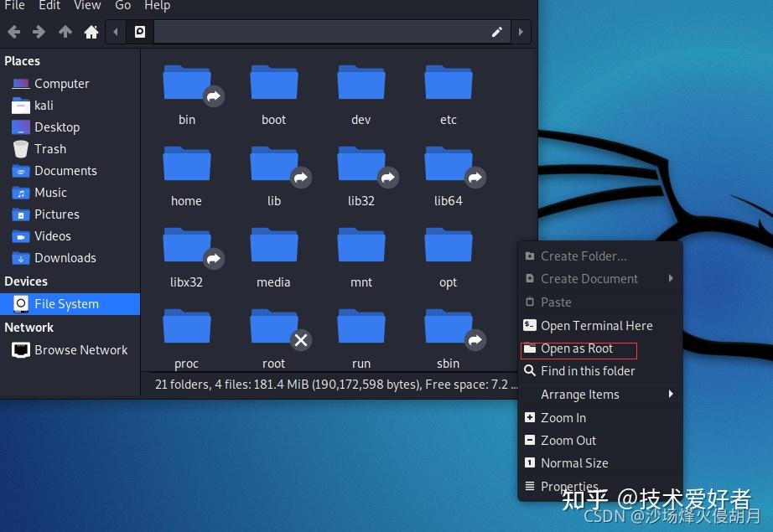Select the mnt folder
This screenshot has height=532, width=773.
(361, 258)
